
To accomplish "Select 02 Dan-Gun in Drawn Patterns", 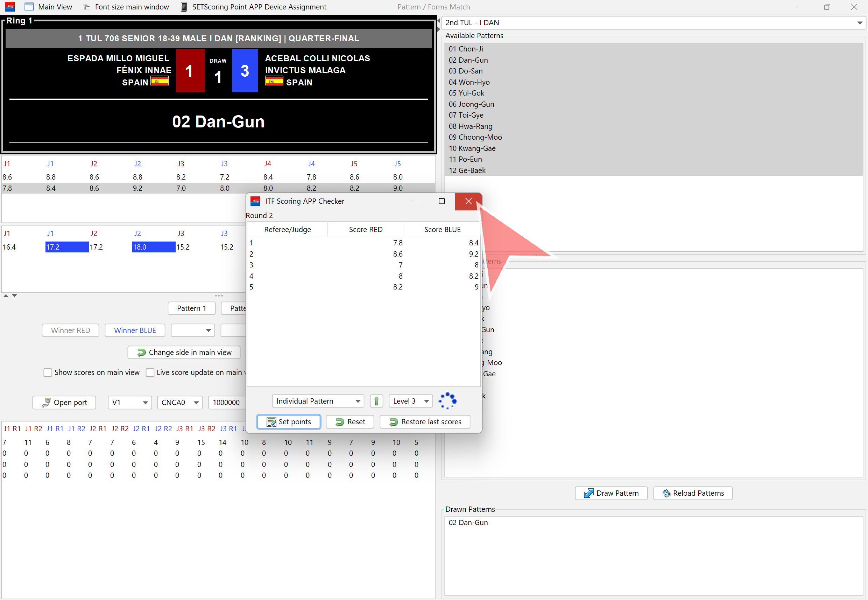I will coord(654,523).
